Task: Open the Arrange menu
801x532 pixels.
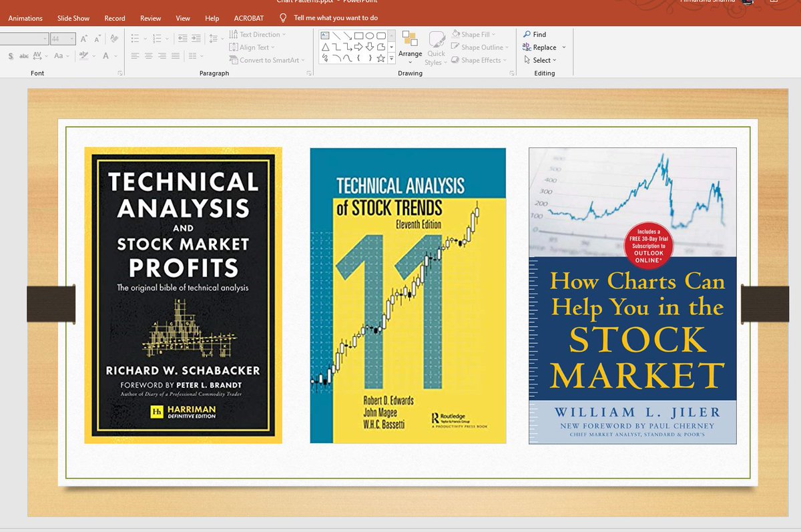Action: pyautogui.click(x=410, y=48)
